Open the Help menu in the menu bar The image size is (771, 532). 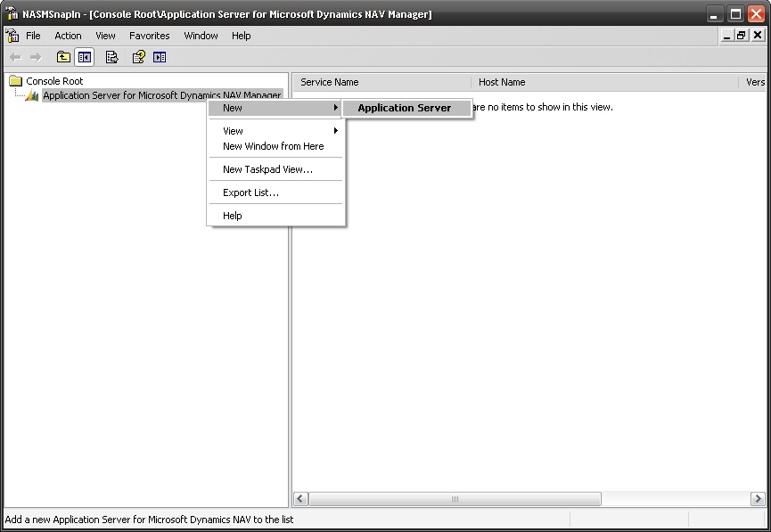click(x=241, y=36)
